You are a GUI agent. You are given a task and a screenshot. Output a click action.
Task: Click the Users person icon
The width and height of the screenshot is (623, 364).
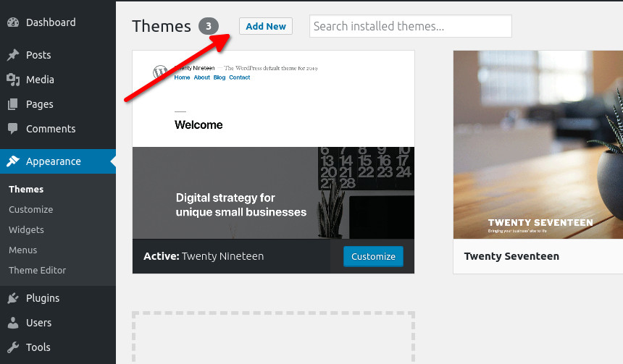coord(13,323)
